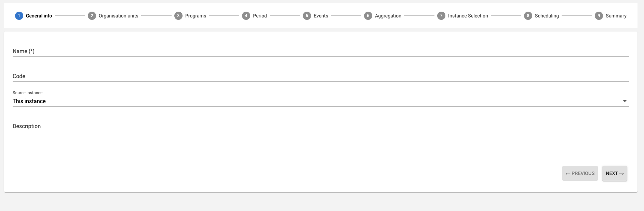Go to the Organisation units step label
This screenshot has width=644, height=211.
118,16
